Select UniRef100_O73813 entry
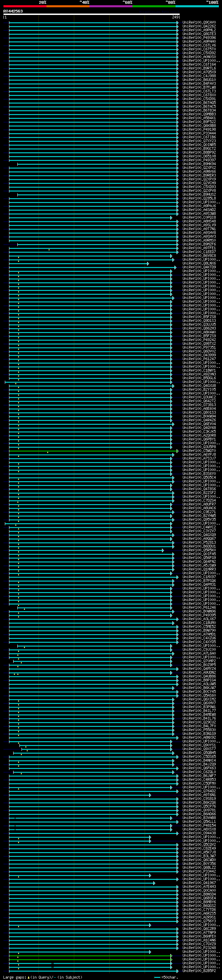222x980 pixels. (x=199, y=405)
